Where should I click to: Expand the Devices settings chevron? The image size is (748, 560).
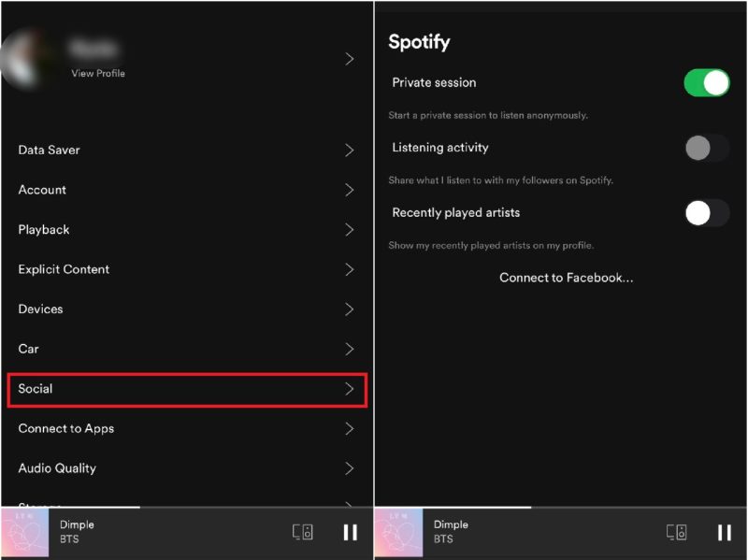coord(350,309)
